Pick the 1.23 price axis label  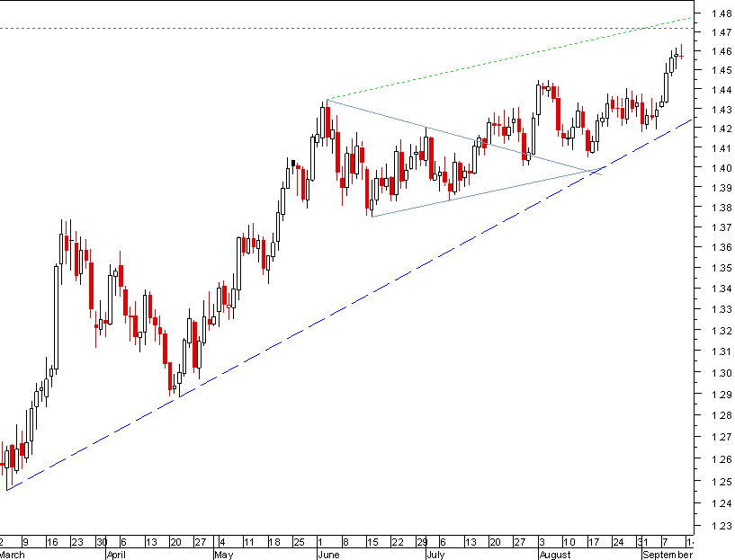(x=721, y=526)
